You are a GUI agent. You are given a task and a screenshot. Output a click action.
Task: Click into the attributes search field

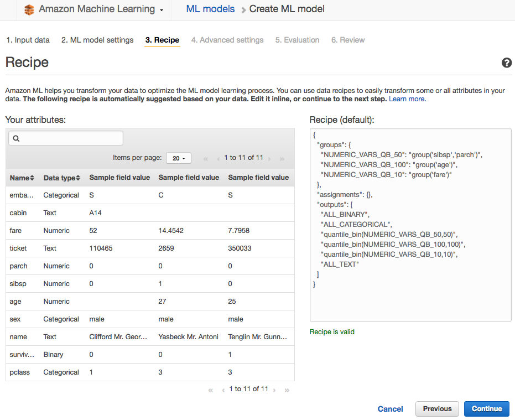(x=66, y=138)
